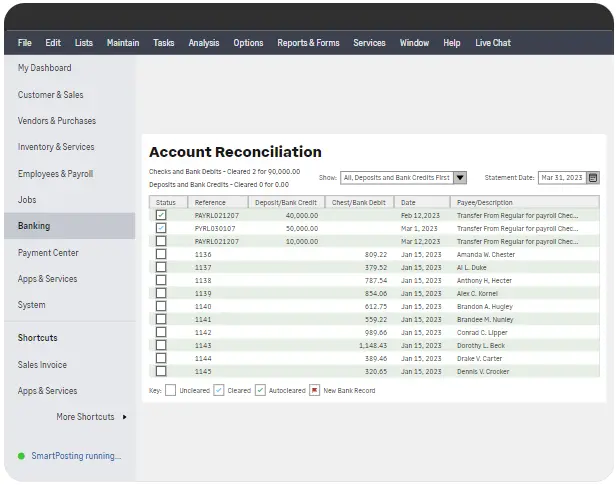Open the Reports & Forms menu
616x485 pixels.
[308, 43]
